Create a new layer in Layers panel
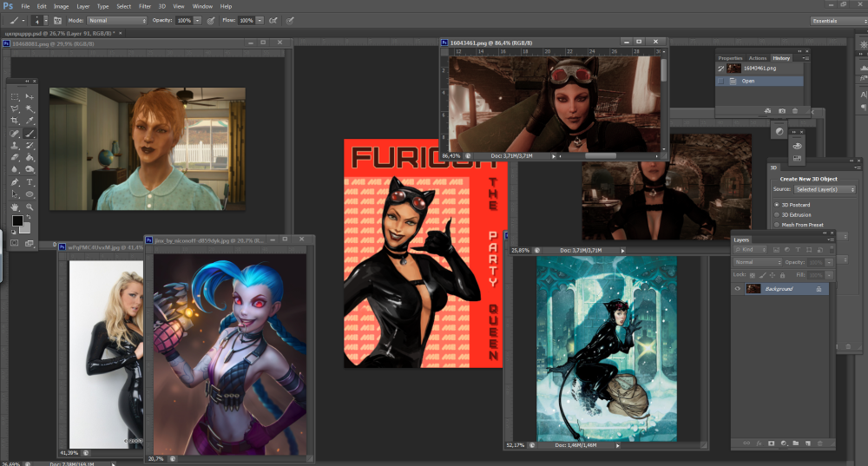 808,443
